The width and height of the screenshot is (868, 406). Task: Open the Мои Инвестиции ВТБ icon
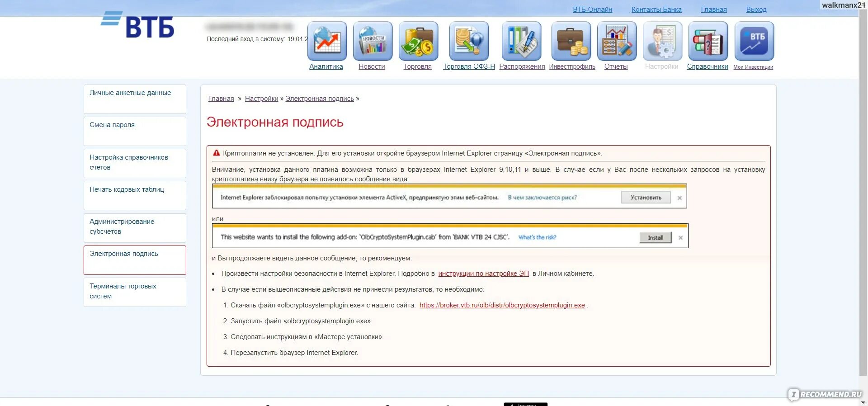pos(754,41)
